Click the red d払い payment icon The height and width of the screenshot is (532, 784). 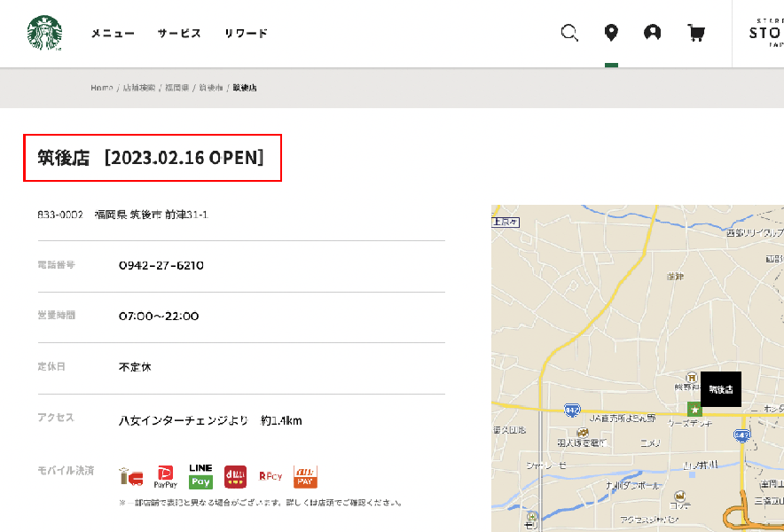(235, 477)
